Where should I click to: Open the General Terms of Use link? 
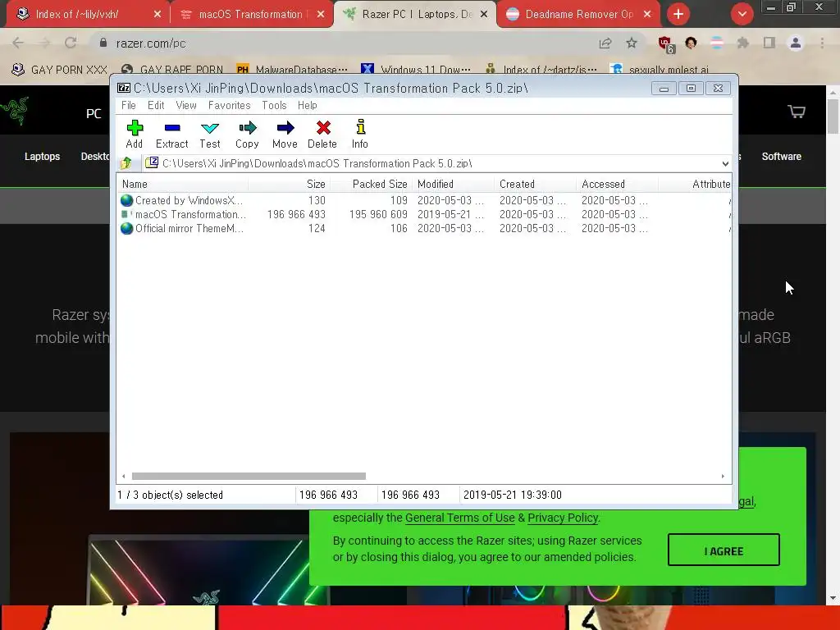(x=459, y=518)
